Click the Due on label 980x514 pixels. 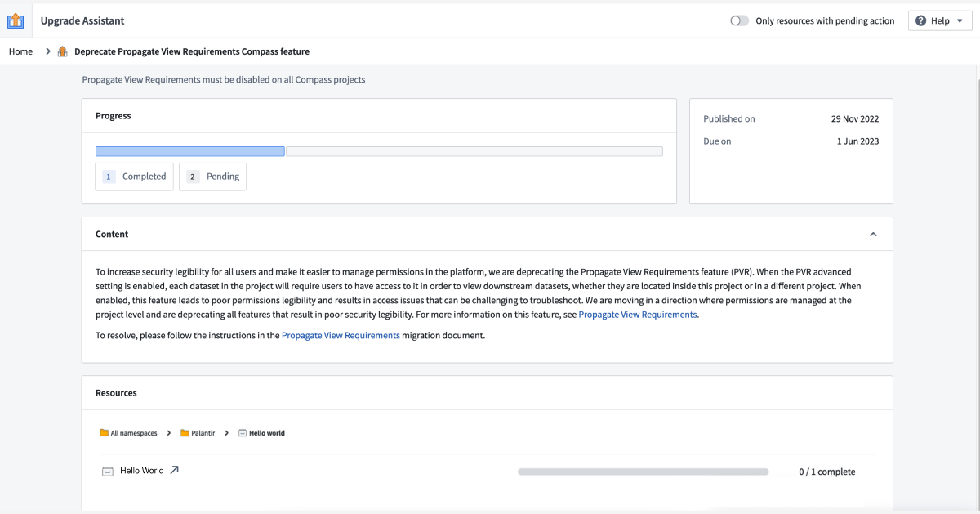tap(717, 141)
